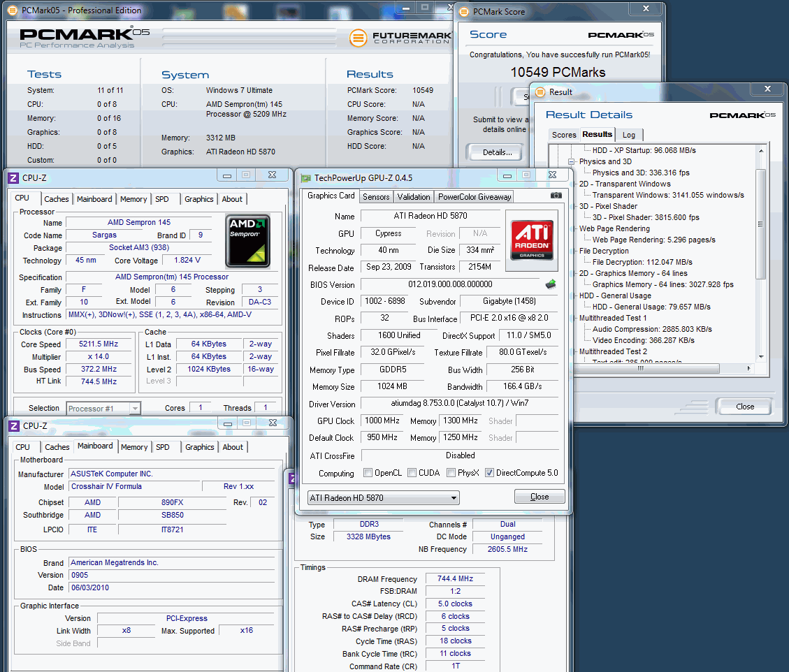
Task: Enable the CUDA checkbox
Action: coord(412,473)
